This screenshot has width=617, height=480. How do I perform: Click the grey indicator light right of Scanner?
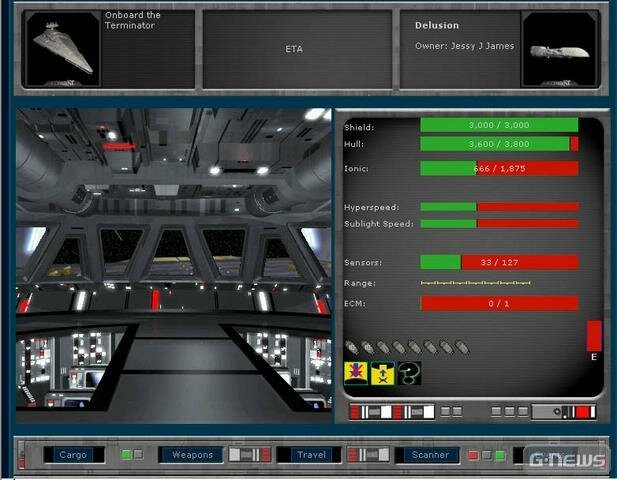(487, 456)
